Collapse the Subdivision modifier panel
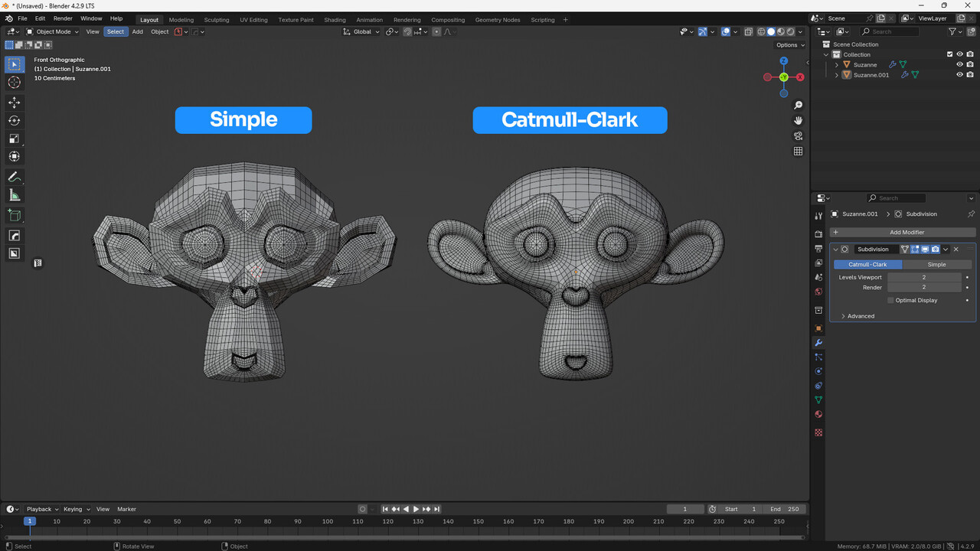Viewport: 980px width, 551px height. (x=835, y=249)
